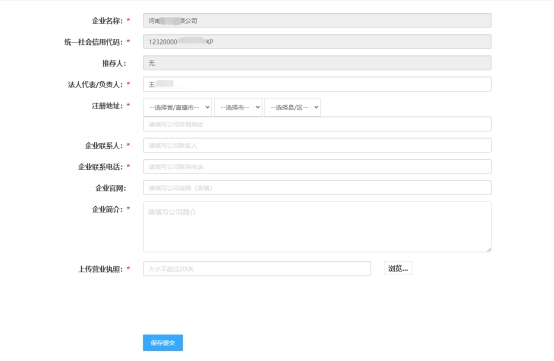Expand the 选择市 city dropdown
Screen dimensions: 554x361
pos(238,107)
